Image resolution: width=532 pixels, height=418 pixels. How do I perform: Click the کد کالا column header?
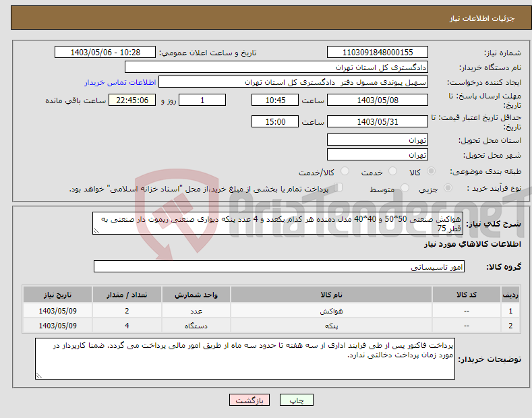click(467, 295)
